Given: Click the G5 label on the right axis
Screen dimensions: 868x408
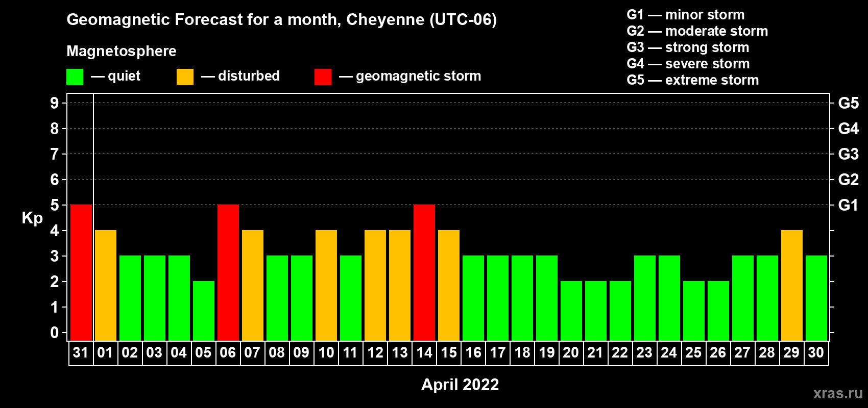Looking at the screenshot, I should click(849, 103).
